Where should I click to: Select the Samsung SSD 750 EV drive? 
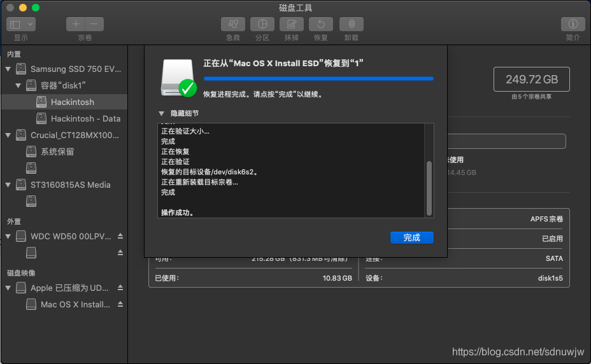64,69
